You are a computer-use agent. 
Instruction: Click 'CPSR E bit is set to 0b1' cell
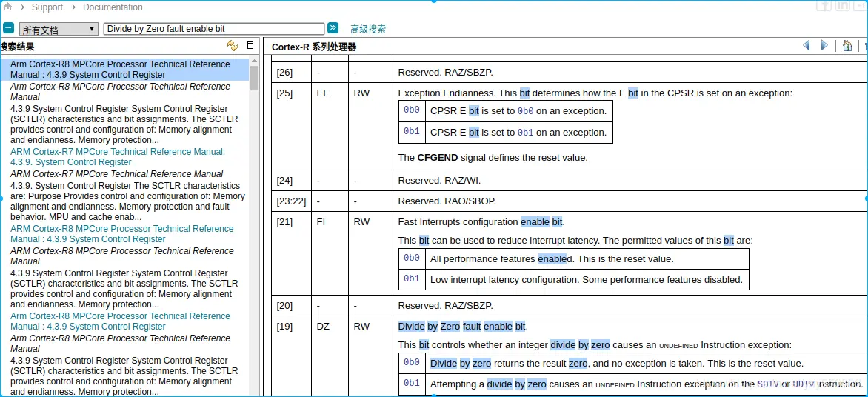(x=518, y=133)
